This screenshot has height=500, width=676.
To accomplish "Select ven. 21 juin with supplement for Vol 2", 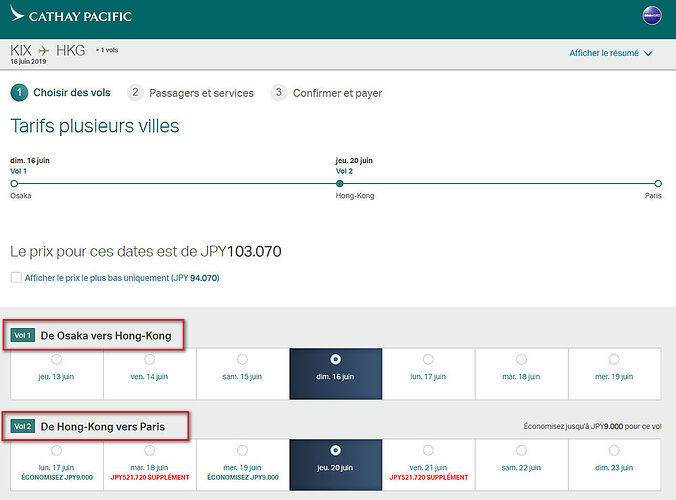I will pos(429,465).
